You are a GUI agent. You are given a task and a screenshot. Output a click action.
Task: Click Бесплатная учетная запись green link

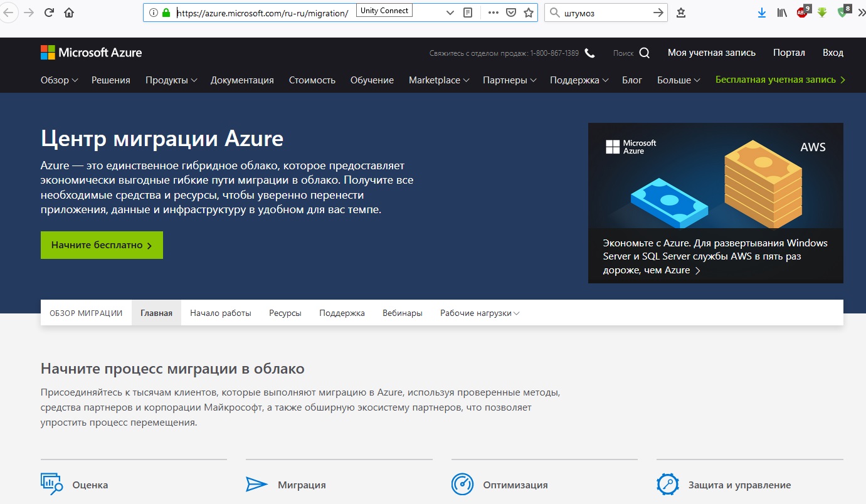click(x=781, y=80)
